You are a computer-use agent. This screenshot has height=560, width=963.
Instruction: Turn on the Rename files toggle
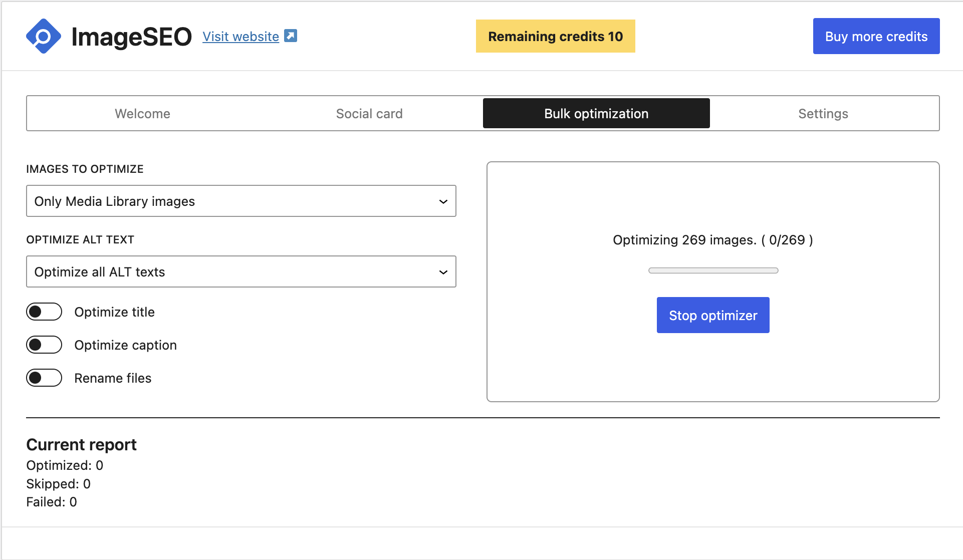44,378
